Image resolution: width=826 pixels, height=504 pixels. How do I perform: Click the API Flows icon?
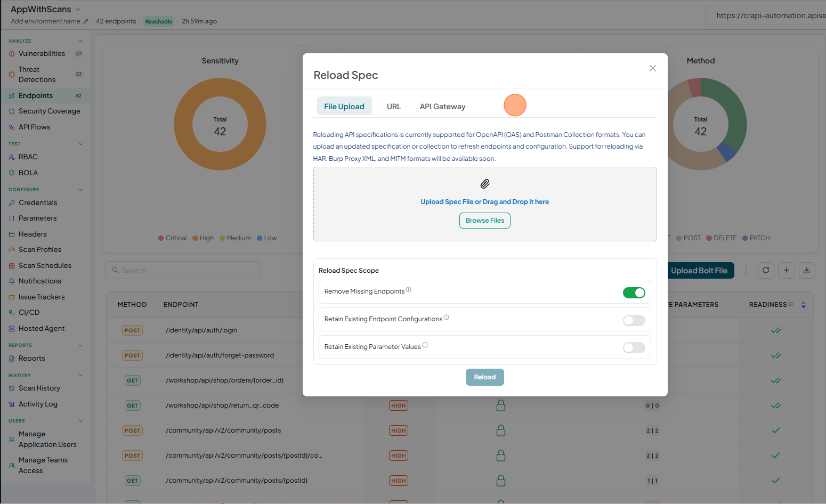pyautogui.click(x=12, y=127)
